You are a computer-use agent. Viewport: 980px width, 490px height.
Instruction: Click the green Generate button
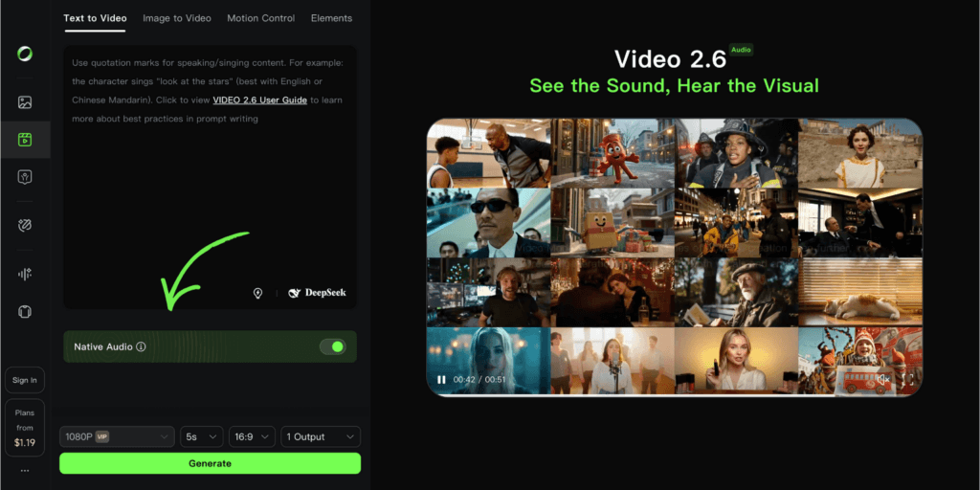(x=210, y=463)
